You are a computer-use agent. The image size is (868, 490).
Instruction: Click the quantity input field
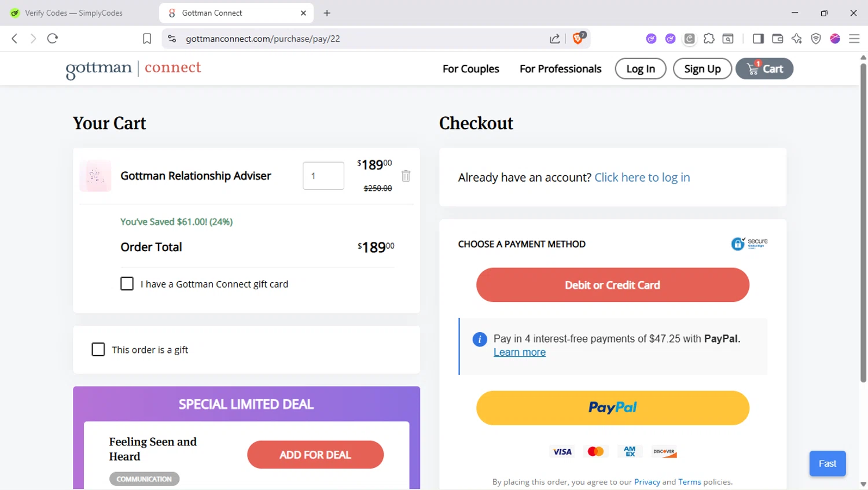coord(323,176)
